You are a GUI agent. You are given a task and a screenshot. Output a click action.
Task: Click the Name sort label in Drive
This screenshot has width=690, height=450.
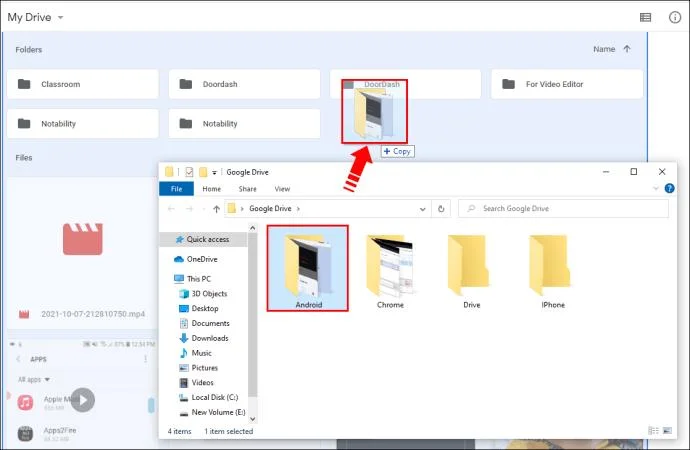(604, 49)
